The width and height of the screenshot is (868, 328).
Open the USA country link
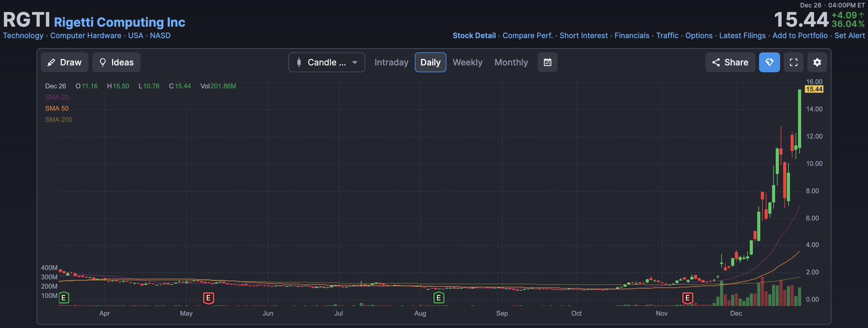coord(136,35)
